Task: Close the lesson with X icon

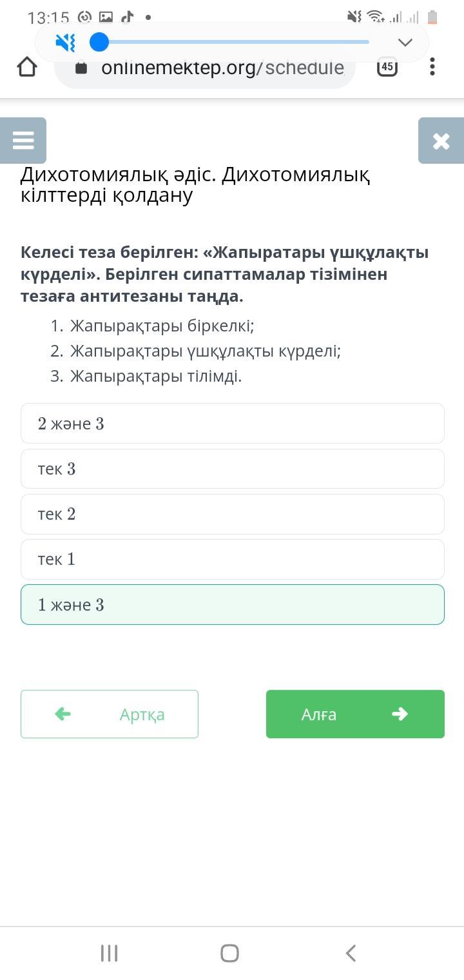Action: pos(441,141)
